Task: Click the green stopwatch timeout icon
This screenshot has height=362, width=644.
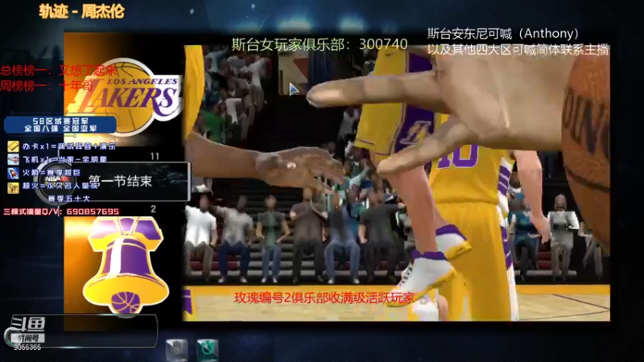Action: pos(208,350)
